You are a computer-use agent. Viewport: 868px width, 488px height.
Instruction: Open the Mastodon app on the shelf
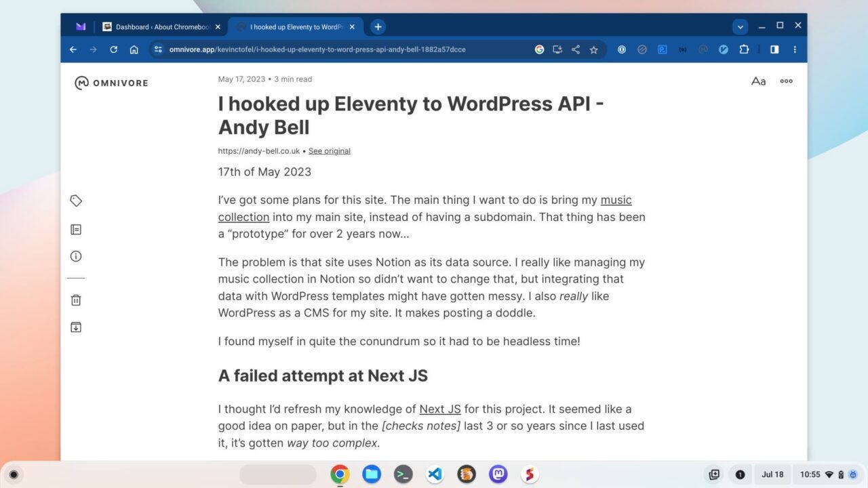pos(498,474)
